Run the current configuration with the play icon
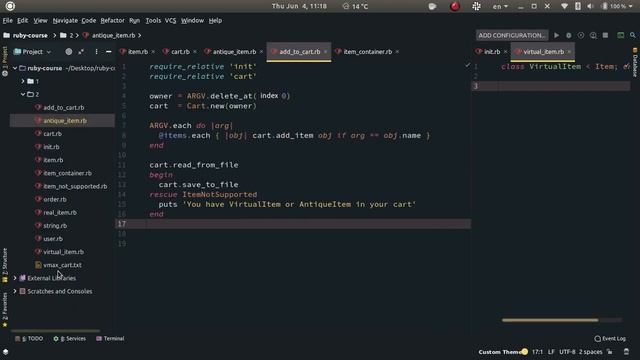 [556, 36]
